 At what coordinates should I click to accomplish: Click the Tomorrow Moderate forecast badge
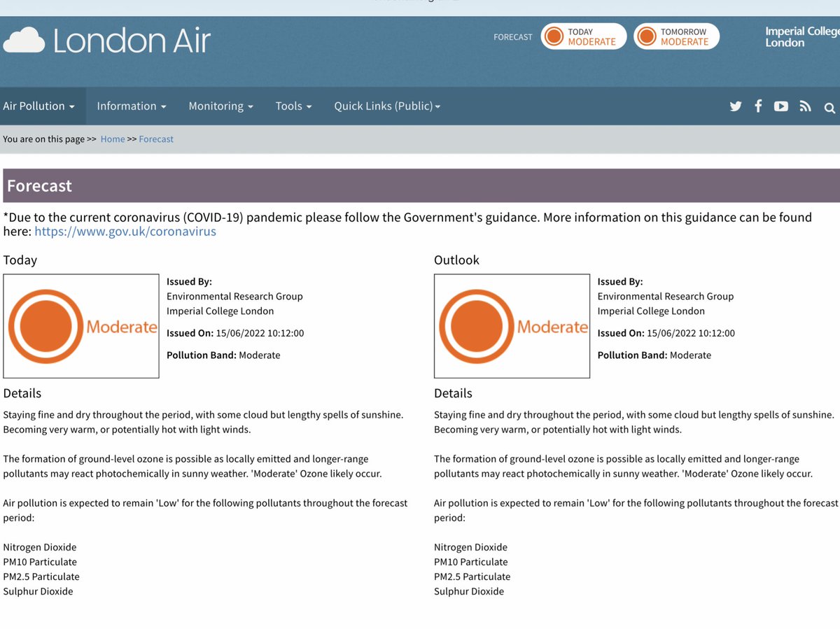point(676,36)
